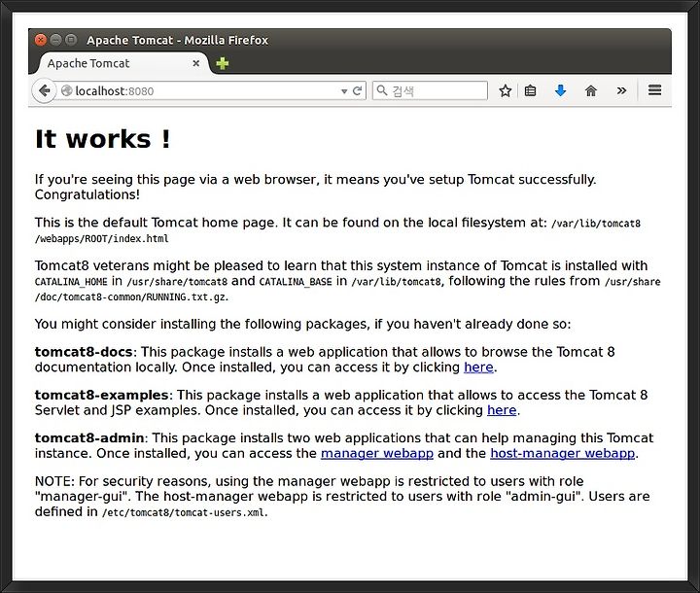Open the downloads arrow icon
This screenshot has width=700, height=593.
560,91
